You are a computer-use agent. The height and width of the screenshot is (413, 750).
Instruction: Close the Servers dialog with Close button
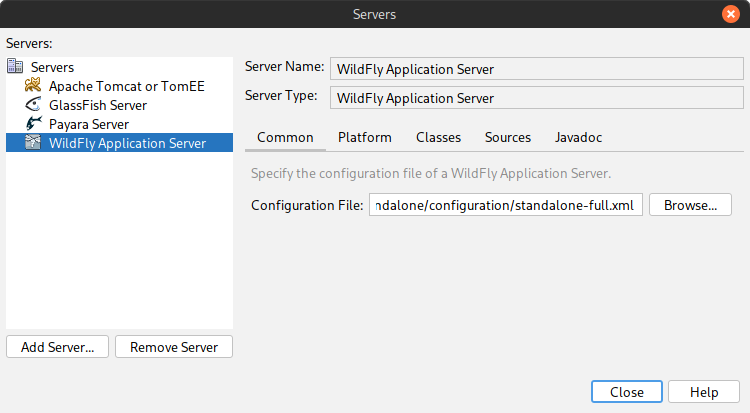click(x=627, y=392)
